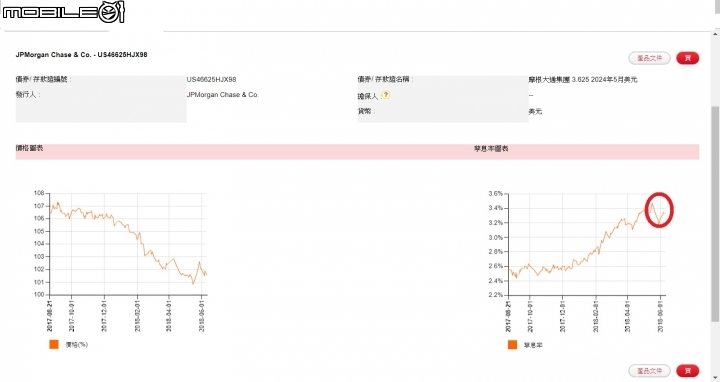This screenshot has width=720, height=382.
Task: Select issuer value JPMorgan Chase & Co.
Action: (223, 95)
